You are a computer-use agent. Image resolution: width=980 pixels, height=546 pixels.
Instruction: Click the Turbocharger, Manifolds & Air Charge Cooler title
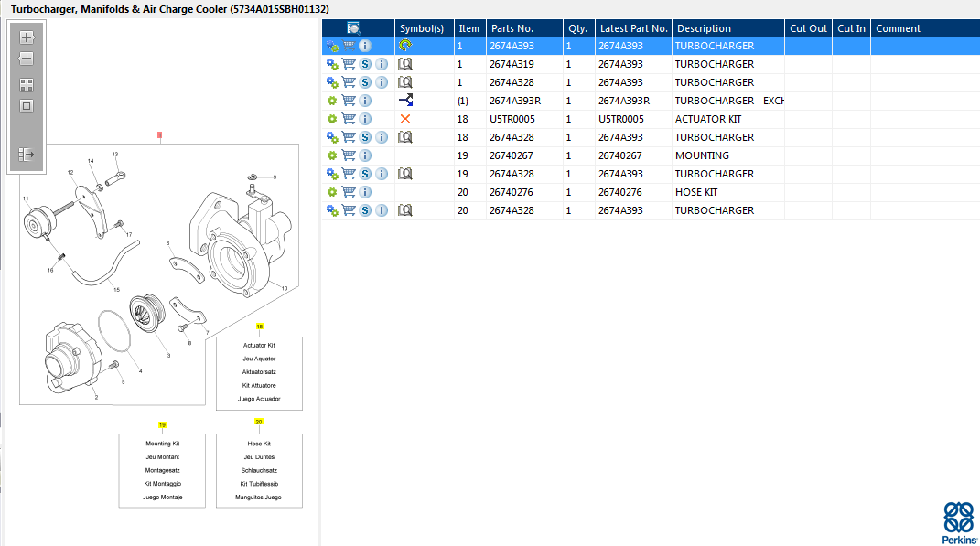pyautogui.click(x=170, y=9)
